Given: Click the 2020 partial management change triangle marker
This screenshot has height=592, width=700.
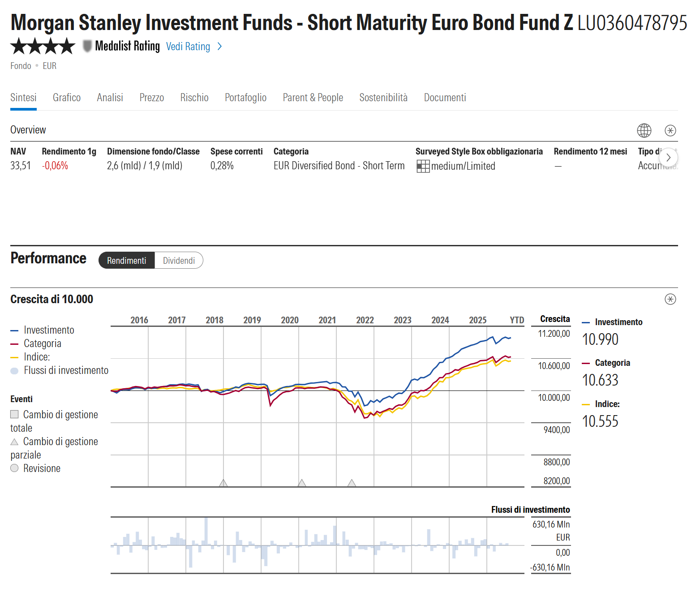Looking at the screenshot, I should click(x=302, y=483).
